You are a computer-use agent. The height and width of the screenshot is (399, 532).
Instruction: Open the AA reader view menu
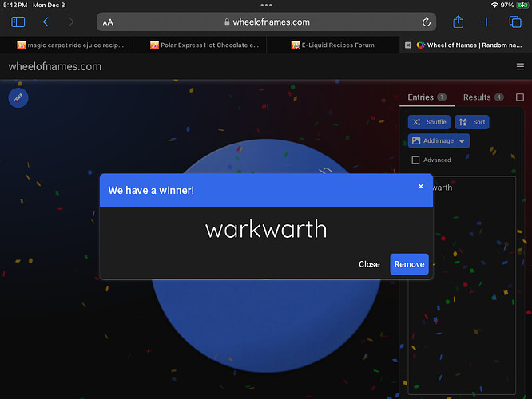108,22
